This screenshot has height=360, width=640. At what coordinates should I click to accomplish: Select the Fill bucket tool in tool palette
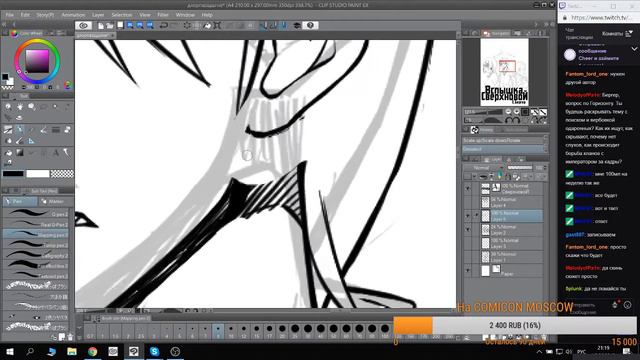pyautogui.click(x=8, y=153)
